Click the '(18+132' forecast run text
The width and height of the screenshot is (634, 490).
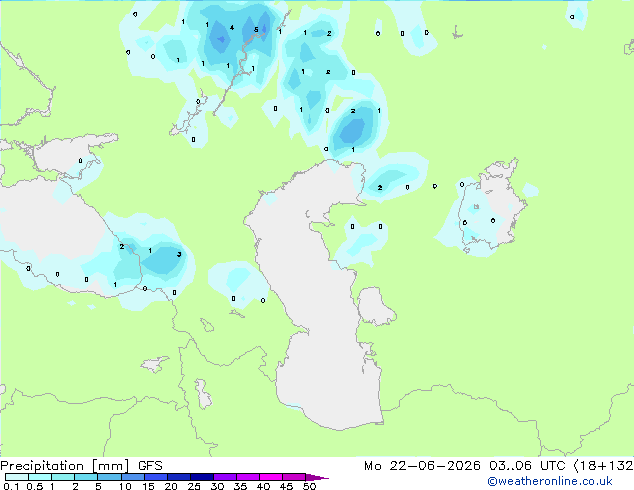(603, 466)
